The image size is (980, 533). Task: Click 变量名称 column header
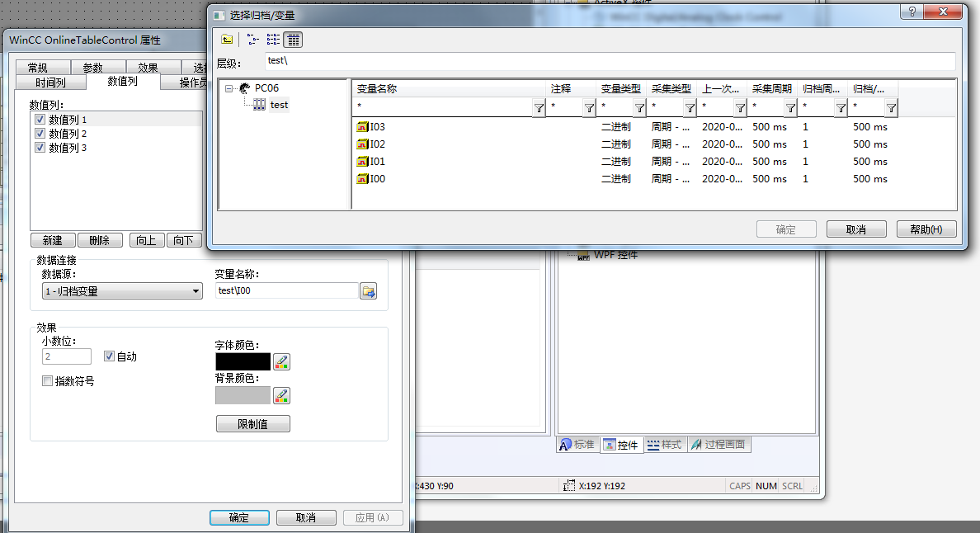pos(449,89)
